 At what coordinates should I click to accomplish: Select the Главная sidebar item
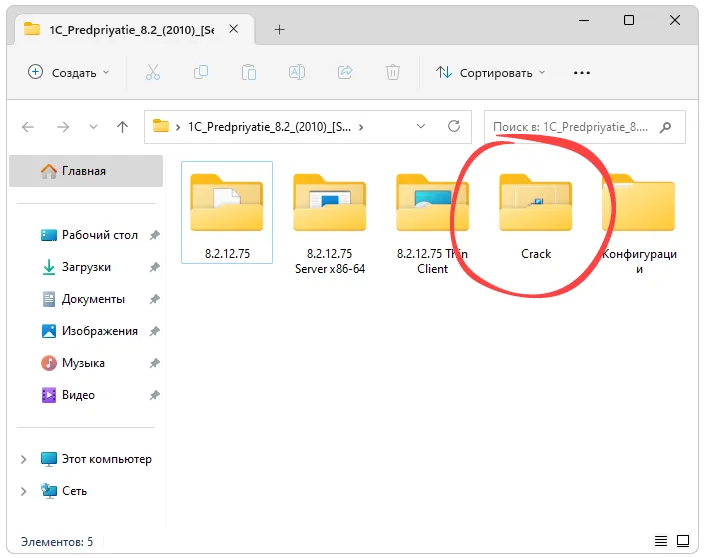coord(86,171)
